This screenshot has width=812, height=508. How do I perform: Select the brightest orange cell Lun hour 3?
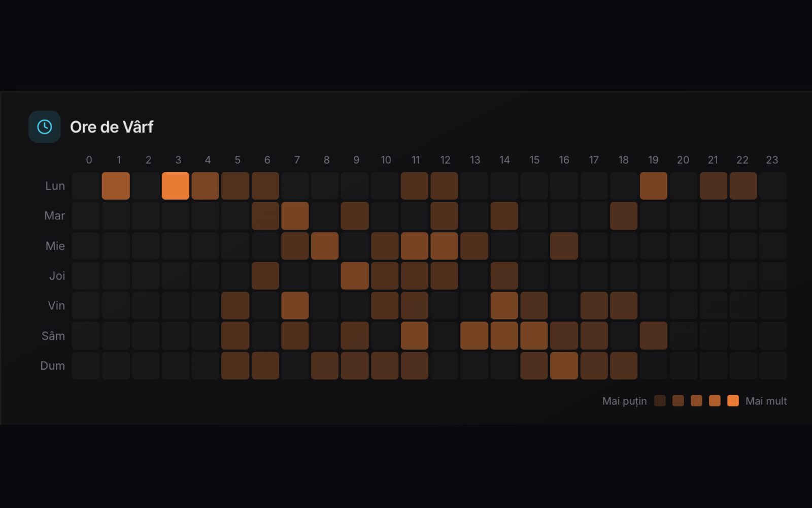(176, 186)
